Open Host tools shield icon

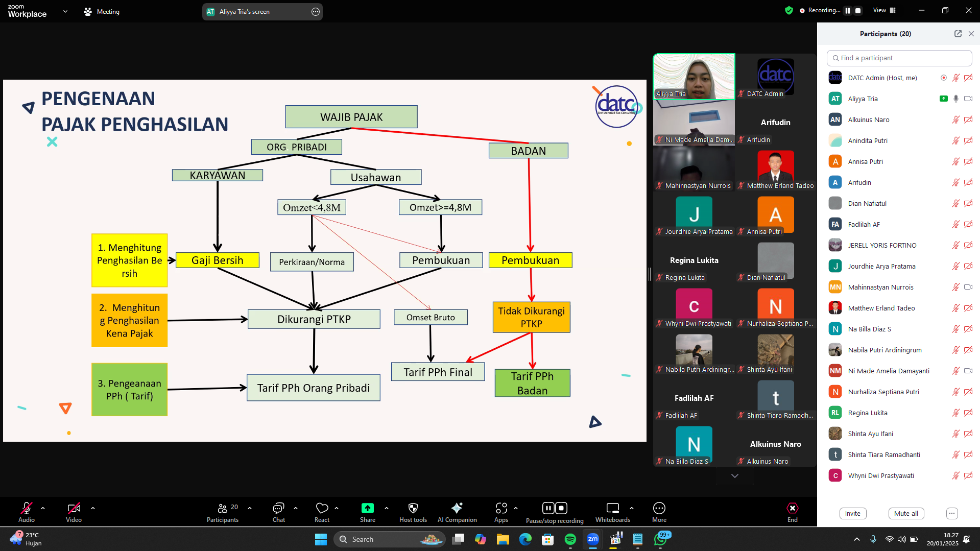[x=413, y=508]
